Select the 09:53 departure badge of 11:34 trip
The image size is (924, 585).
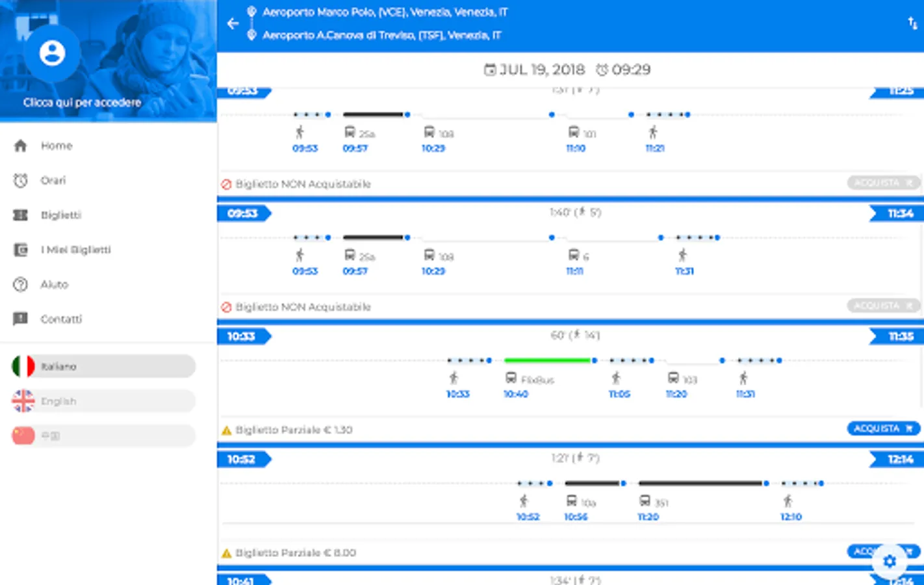coord(244,214)
